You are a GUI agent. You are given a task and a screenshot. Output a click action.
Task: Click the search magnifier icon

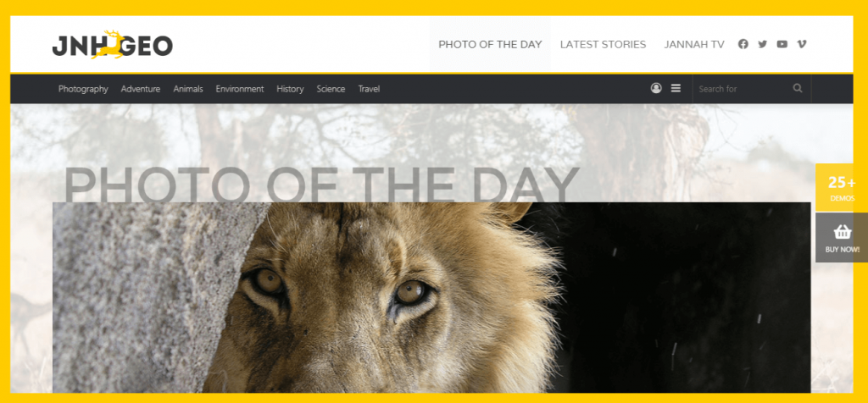797,88
